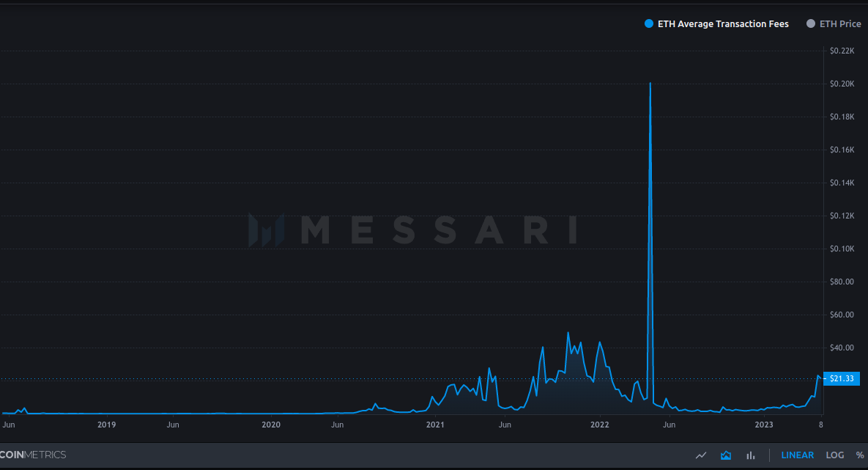Screen dimensions: 868x470
Task: Click the x-axis label 8 at far right
Action: click(821, 425)
